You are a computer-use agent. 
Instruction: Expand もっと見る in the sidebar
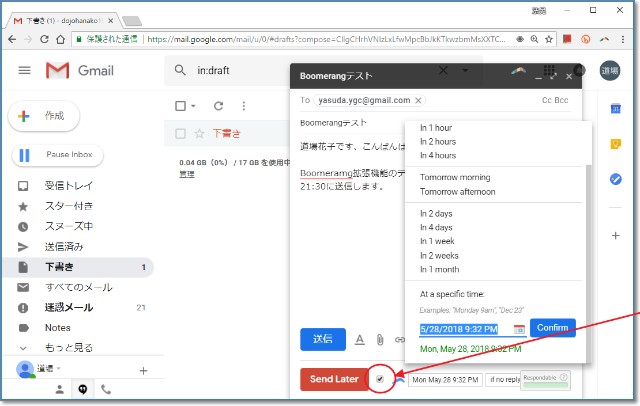tap(57, 347)
